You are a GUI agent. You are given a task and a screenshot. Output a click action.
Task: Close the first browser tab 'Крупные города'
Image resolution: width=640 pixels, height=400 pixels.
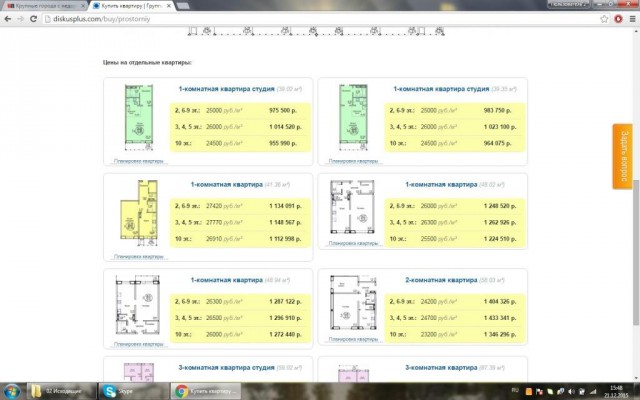(x=83, y=6)
